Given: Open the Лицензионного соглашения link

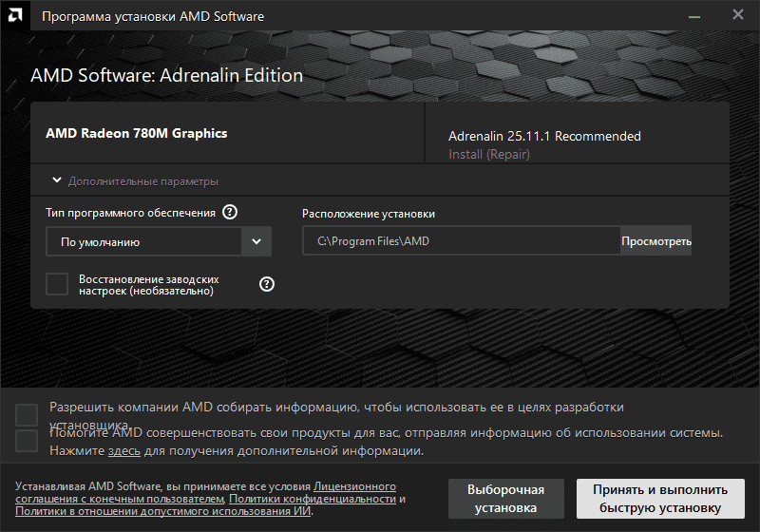Looking at the screenshot, I should point(354,486).
